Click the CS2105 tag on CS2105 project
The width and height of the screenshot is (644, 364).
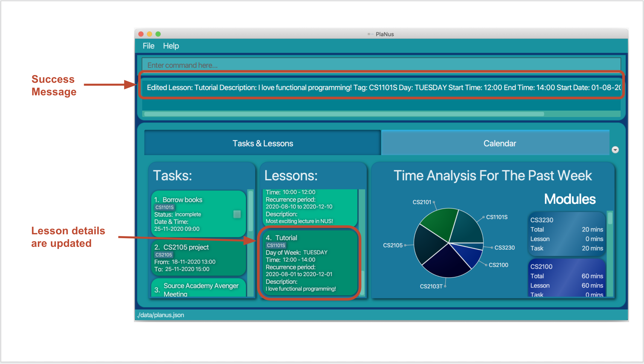click(x=164, y=255)
